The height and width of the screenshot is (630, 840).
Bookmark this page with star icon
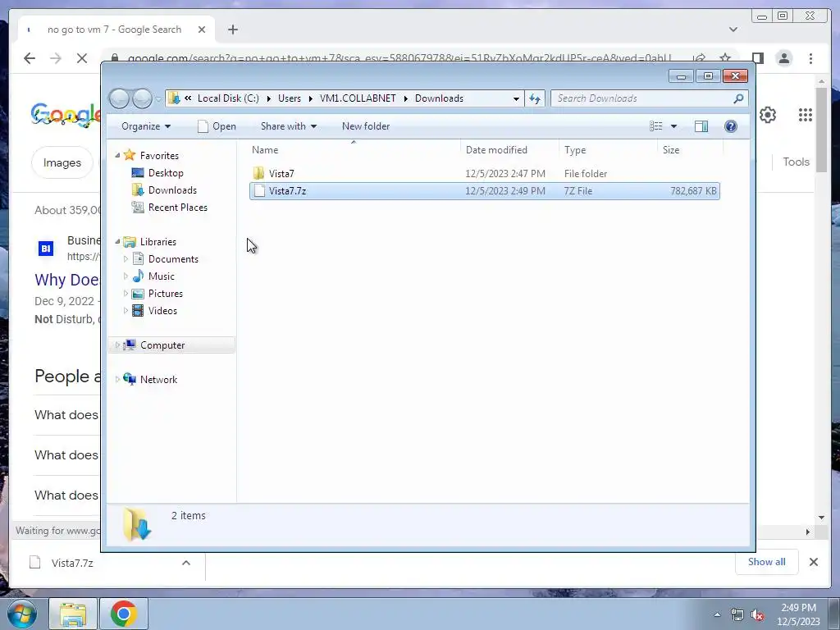[x=725, y=58]
